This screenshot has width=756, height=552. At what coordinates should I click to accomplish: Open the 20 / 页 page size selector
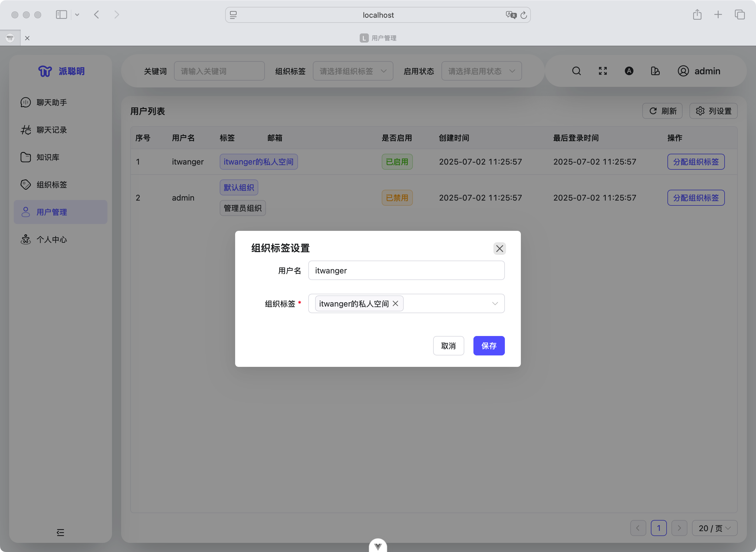[714, 528]
